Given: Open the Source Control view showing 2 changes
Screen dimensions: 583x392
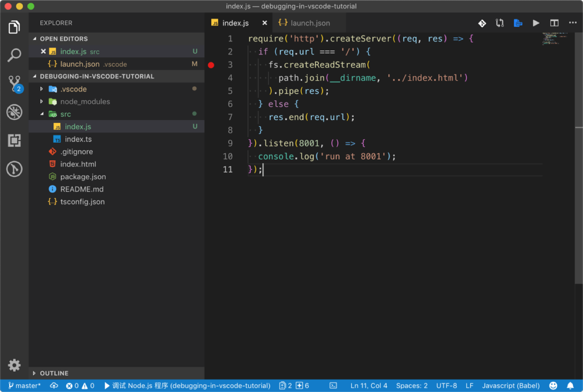Looking at the screenshot, I should (14, 84).
